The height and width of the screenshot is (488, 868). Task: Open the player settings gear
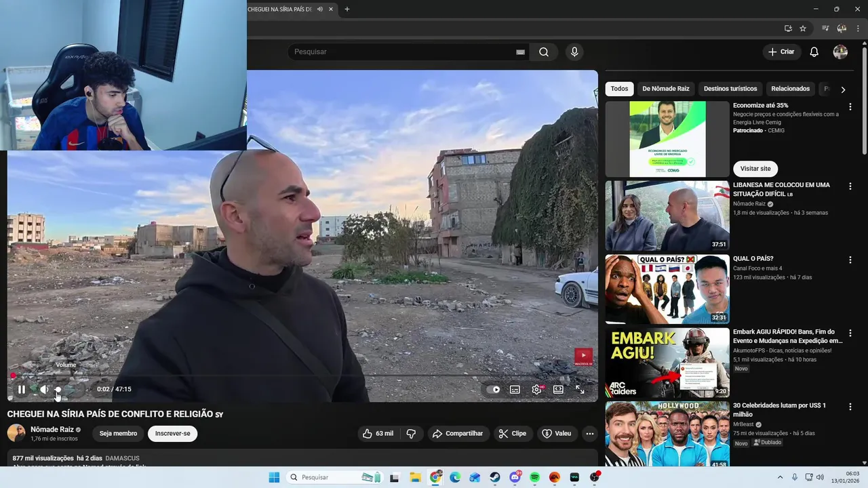pos(536,390)
